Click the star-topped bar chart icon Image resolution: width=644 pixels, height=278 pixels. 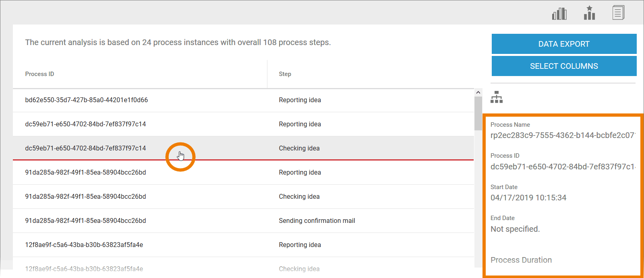(x=589, y=13)
